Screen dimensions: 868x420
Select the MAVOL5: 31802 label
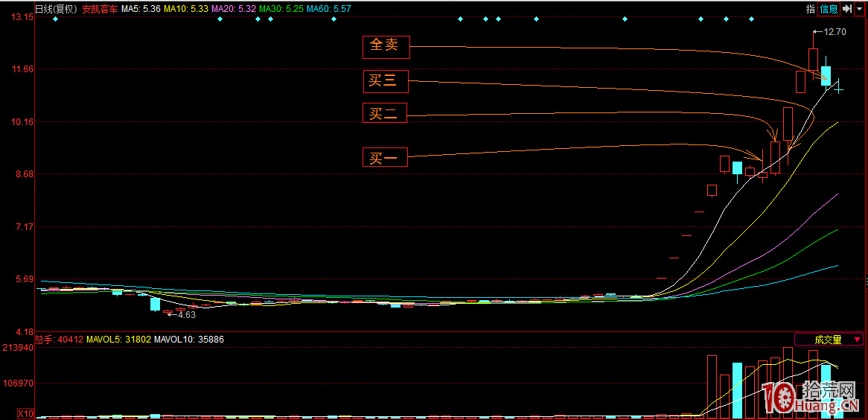pyautogui.click(x=119, y=339)
